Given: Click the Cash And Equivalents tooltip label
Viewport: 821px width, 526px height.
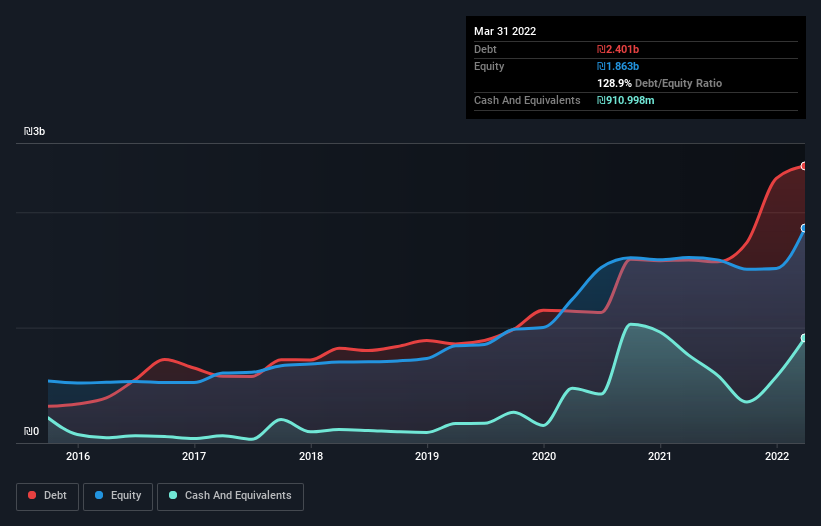Looking at the screenshot, I should (x=527, y=100).
